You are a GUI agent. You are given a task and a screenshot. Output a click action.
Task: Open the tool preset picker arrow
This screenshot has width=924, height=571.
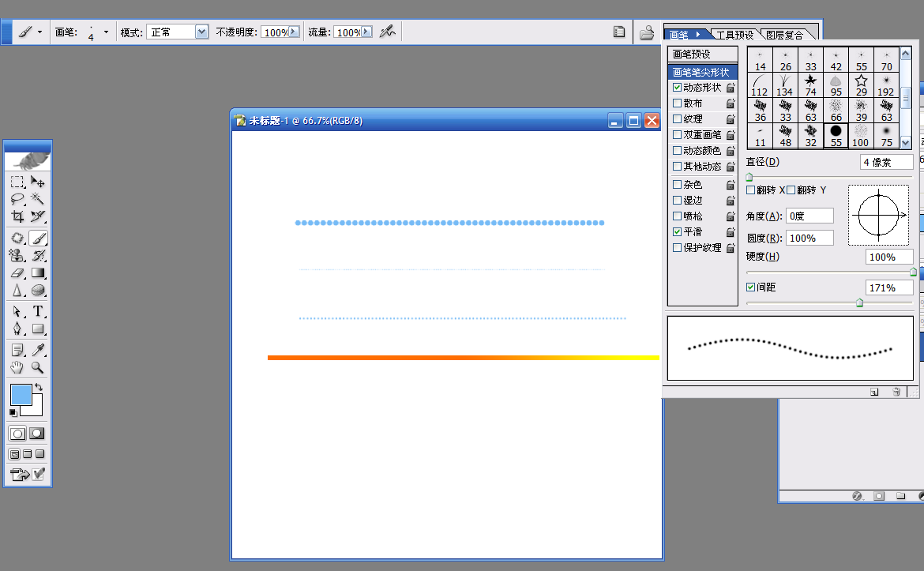[x=39, y=32]
